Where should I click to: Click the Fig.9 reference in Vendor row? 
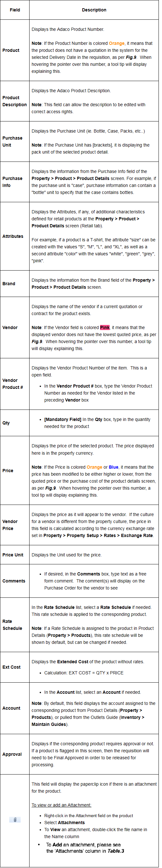pyautogui.click(x=37, y=341)
